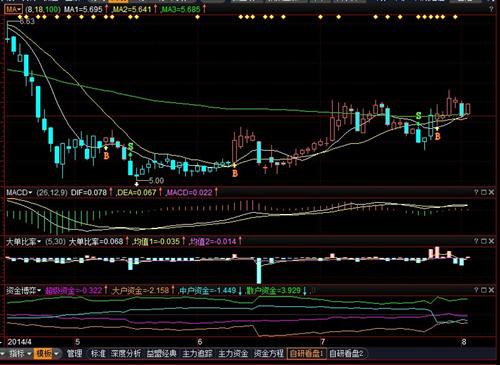Open help icon in the 大单比率 panel header
500x365 pixels.
(x=476, y=241)
